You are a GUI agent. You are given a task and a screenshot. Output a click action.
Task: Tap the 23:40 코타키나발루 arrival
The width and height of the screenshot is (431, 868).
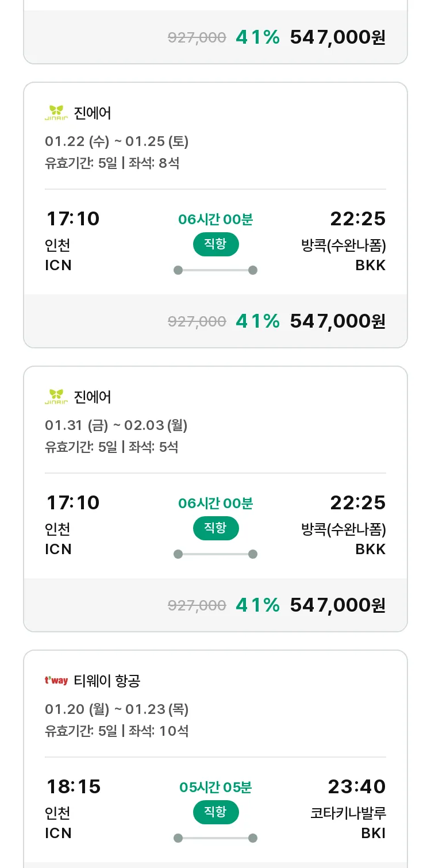click(x=357, y=786)
